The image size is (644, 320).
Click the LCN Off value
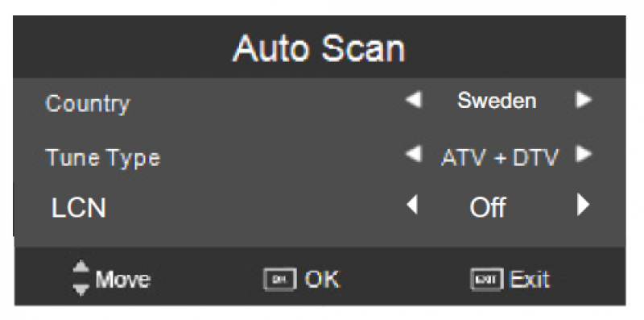(x=488, y=207)
